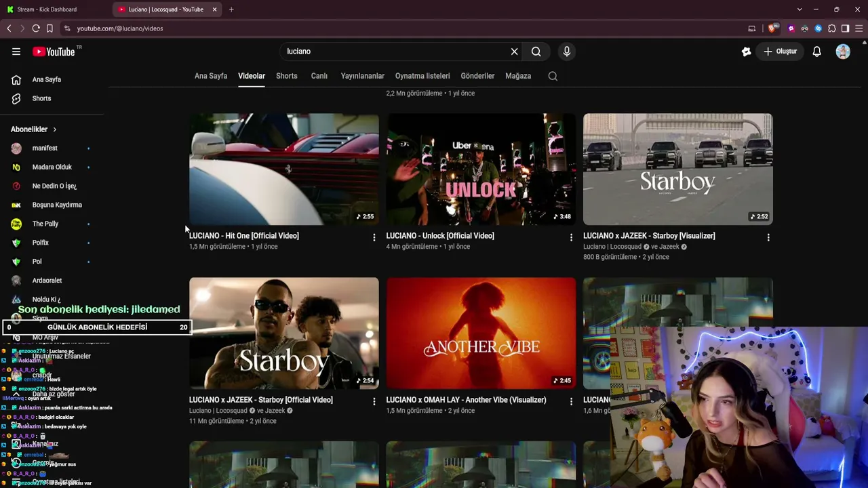Play the Hit One video thumbnail

point(284,169)
